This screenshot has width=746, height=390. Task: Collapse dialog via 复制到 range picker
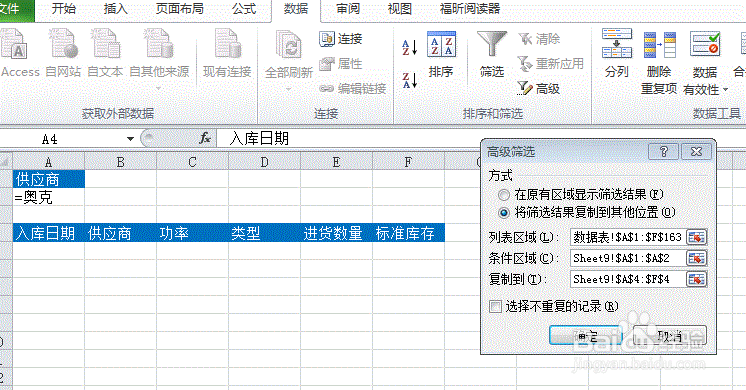[x=697, y=279]
